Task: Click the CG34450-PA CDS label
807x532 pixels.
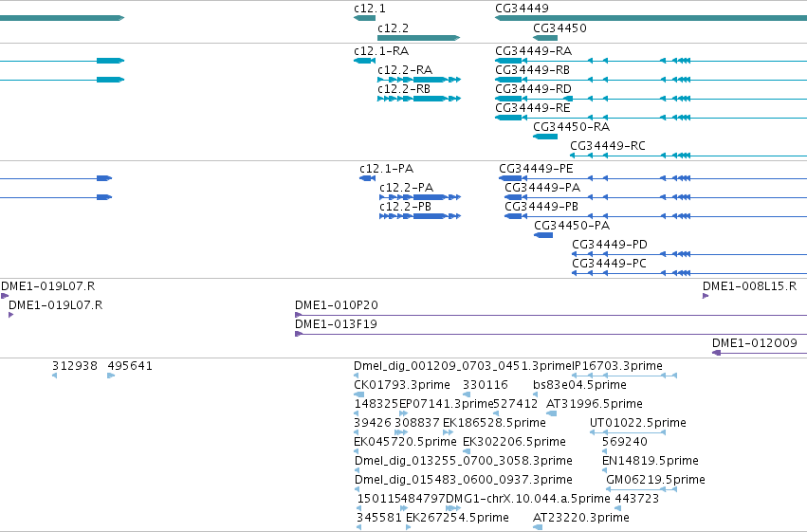Action: point(572,227)
